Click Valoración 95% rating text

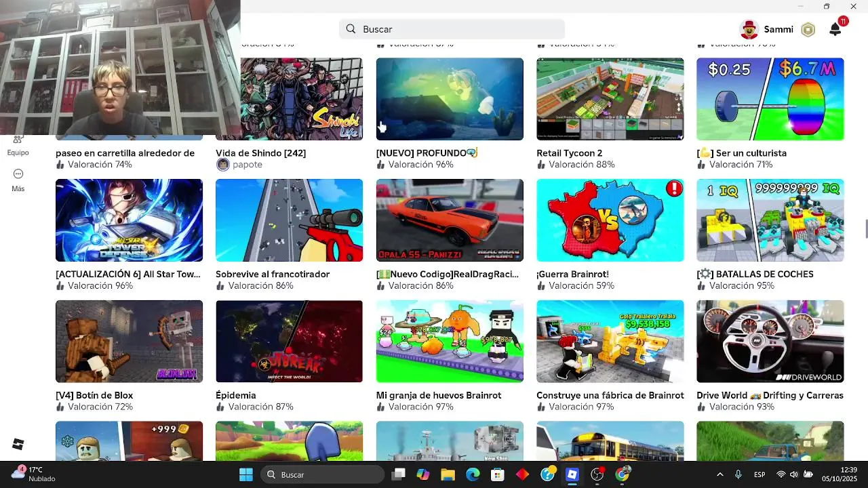(742, 286)
